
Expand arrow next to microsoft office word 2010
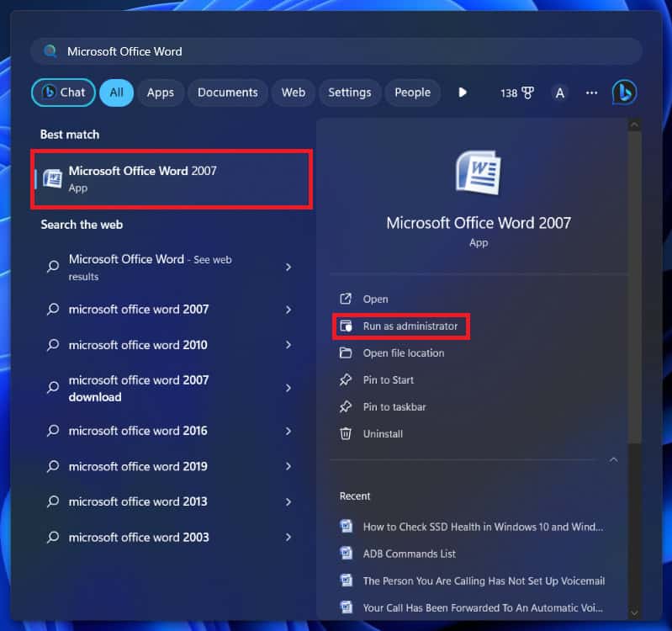coord(288,345)
